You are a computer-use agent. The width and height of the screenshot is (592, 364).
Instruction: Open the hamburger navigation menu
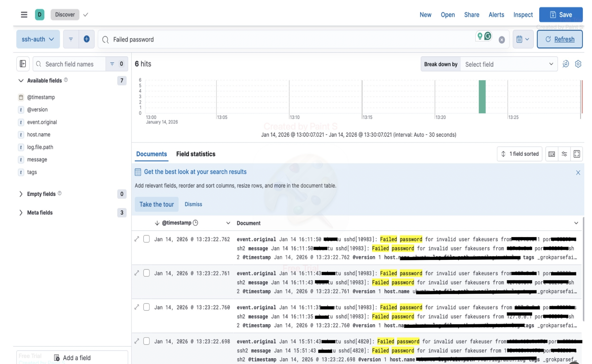point(24,15)
